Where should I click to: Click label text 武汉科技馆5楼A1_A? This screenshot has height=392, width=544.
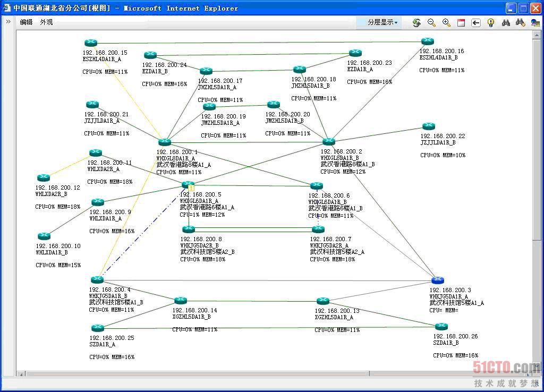(456, 303)
